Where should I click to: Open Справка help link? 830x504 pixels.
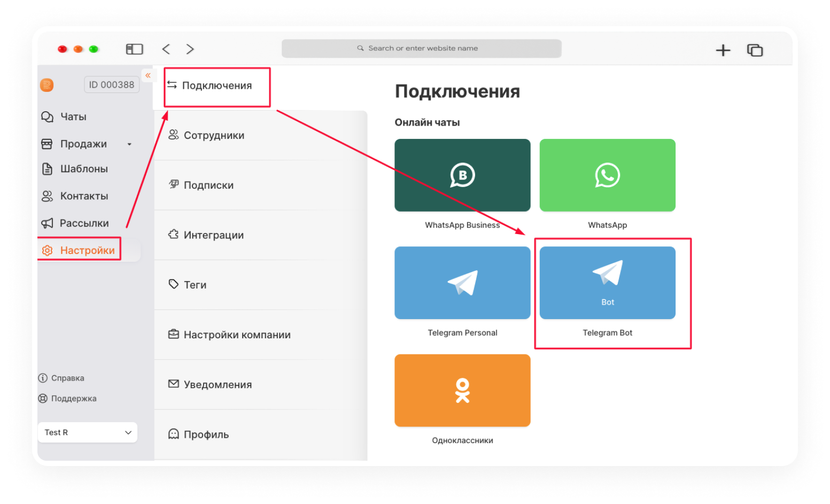point(67,378)
